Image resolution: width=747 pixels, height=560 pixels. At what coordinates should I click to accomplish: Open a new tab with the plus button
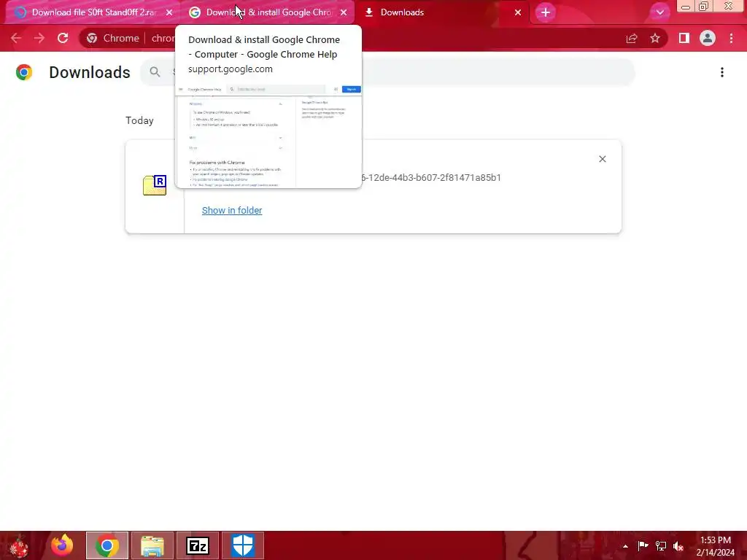pos(546,12)
